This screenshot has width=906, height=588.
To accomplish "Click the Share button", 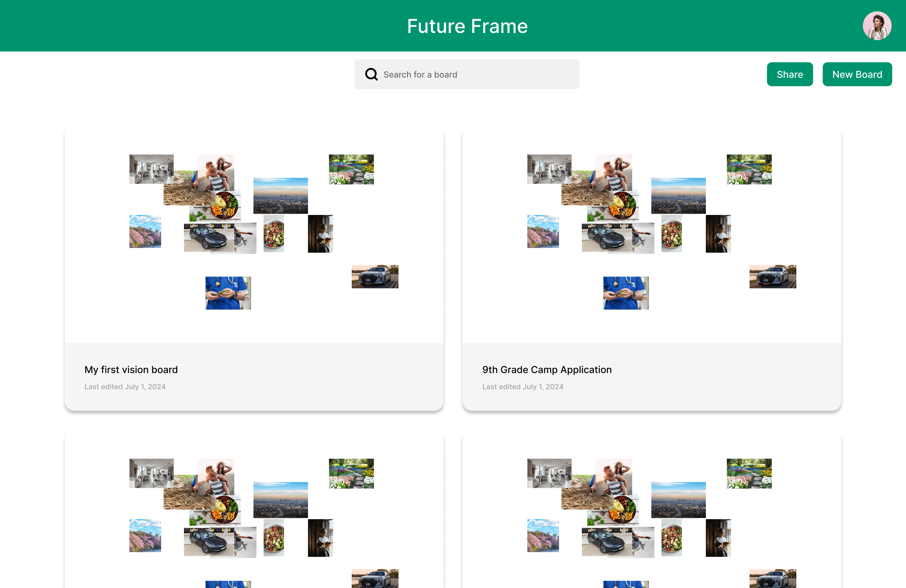I will click(790, 74).
